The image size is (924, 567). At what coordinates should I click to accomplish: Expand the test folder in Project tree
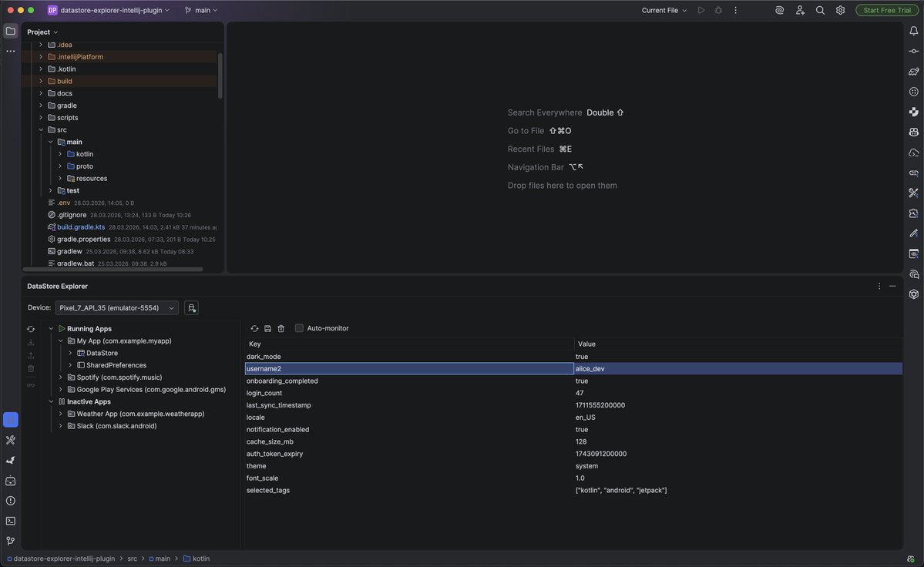pos(51,191)
